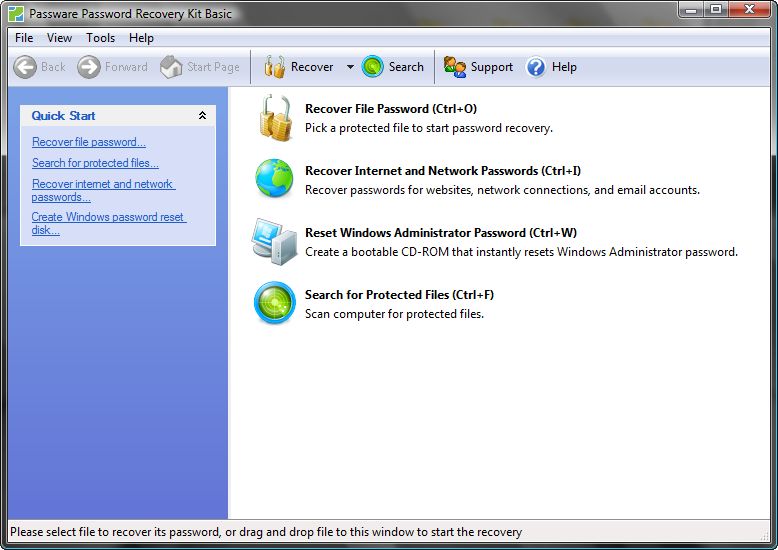Click the Passware app icon in title bar
The image size is (778, 550).
(x=16, y=14)
